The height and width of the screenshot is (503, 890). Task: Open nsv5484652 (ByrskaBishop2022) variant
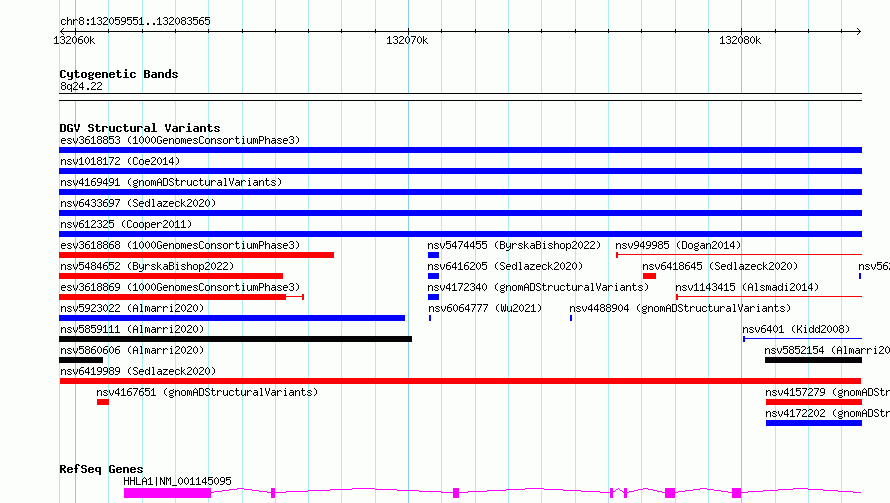(147, 266)
